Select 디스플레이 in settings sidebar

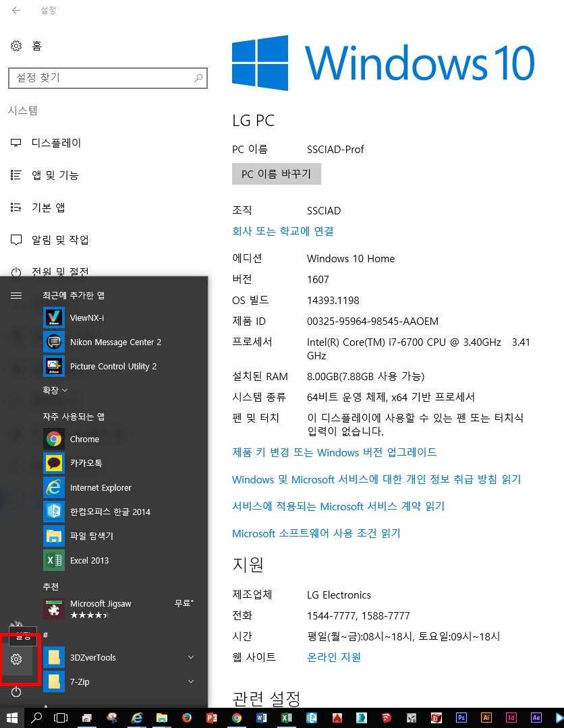coord(56,143)
